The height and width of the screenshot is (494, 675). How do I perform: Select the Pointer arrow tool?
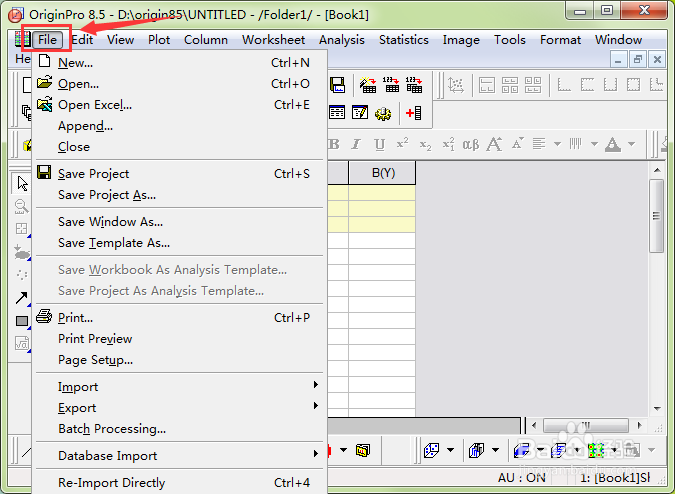22,183
